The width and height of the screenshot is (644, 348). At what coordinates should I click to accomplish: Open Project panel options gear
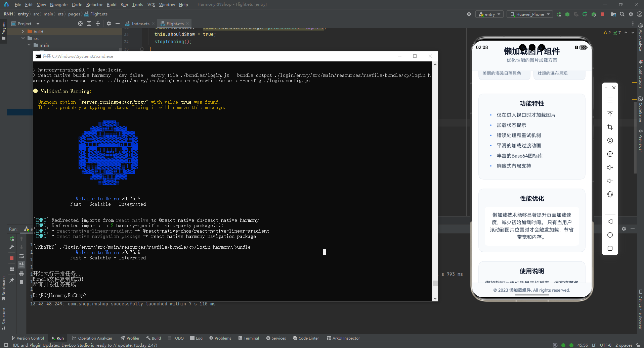[x=109, y=23]
